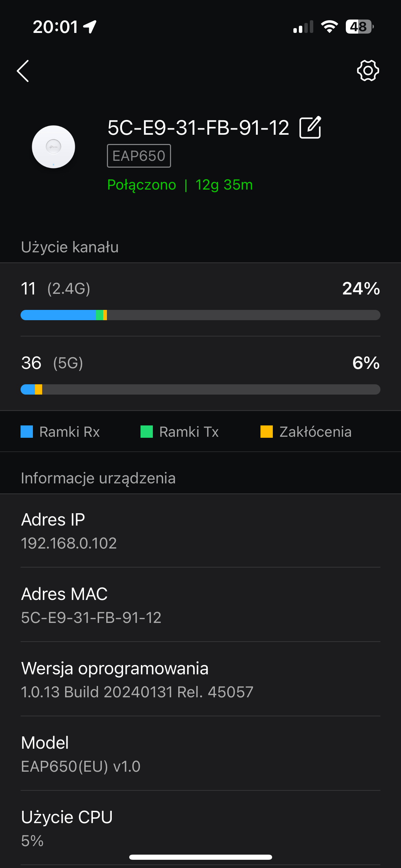Tap the channel 36 5G usage bar

pos(200,389)
